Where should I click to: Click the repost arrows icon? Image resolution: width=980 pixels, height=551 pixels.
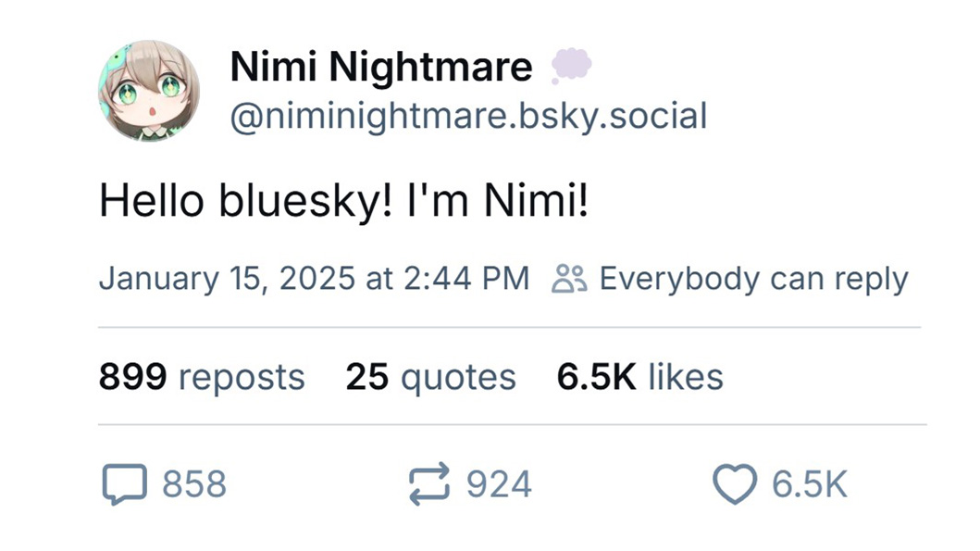point(428,484)
